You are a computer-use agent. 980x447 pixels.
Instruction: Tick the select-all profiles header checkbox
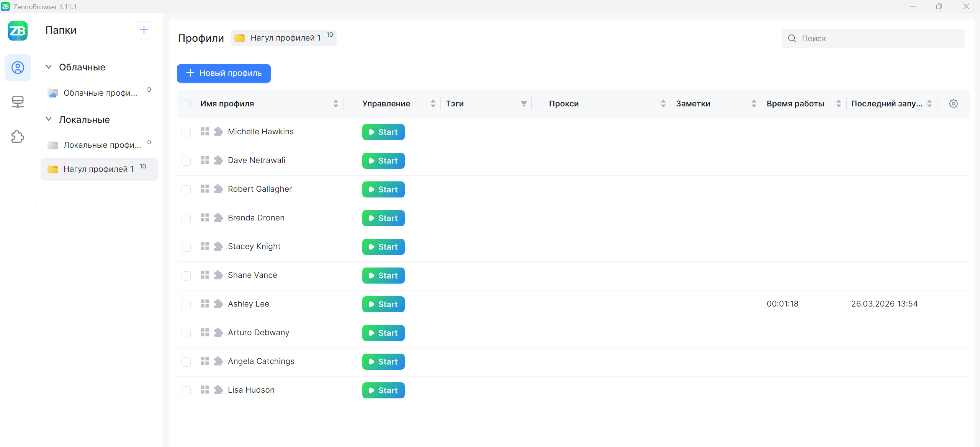[186, 104]
